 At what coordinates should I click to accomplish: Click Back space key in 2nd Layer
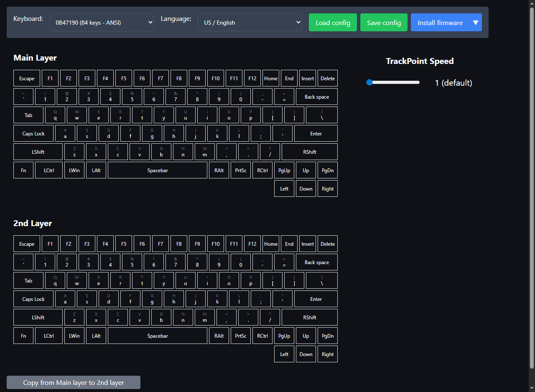point(316,262)
